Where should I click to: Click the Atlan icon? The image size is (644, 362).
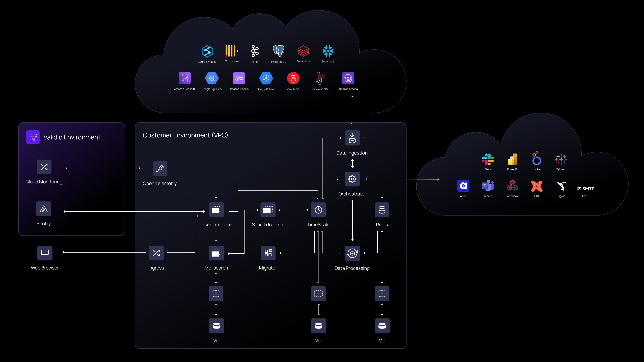pyautogui.click(x=463, y=186)
